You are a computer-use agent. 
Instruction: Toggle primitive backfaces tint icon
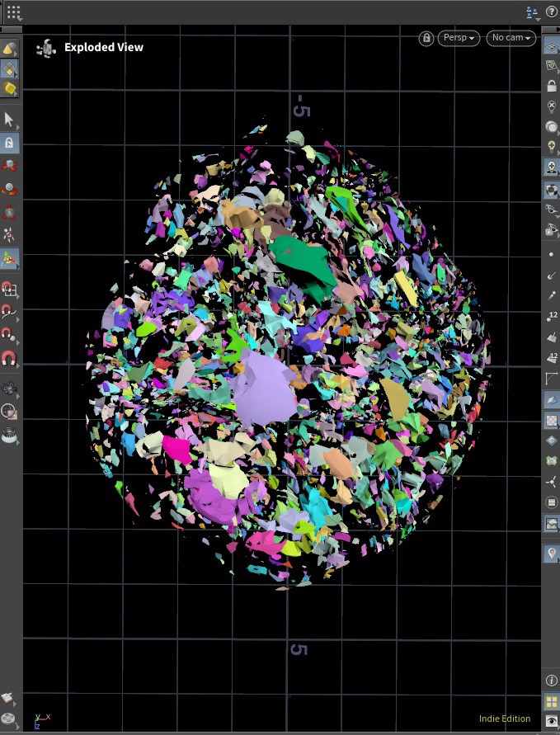(552, 400)
